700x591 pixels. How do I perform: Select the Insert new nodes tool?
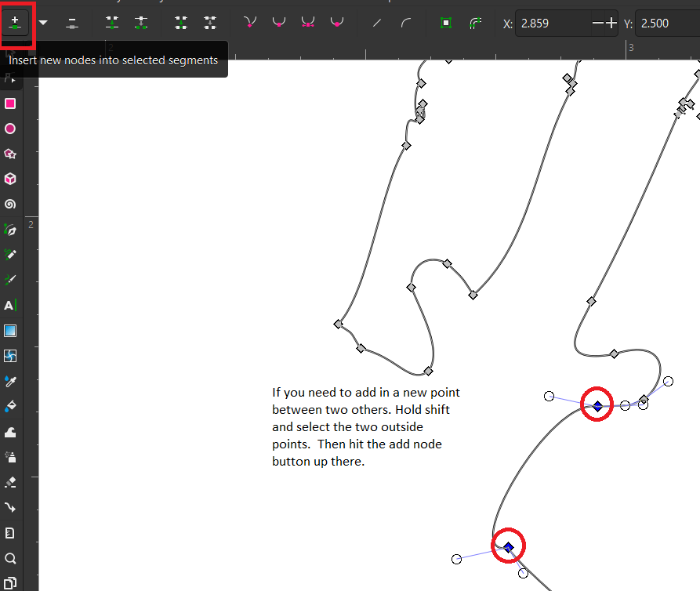(16, 23)
